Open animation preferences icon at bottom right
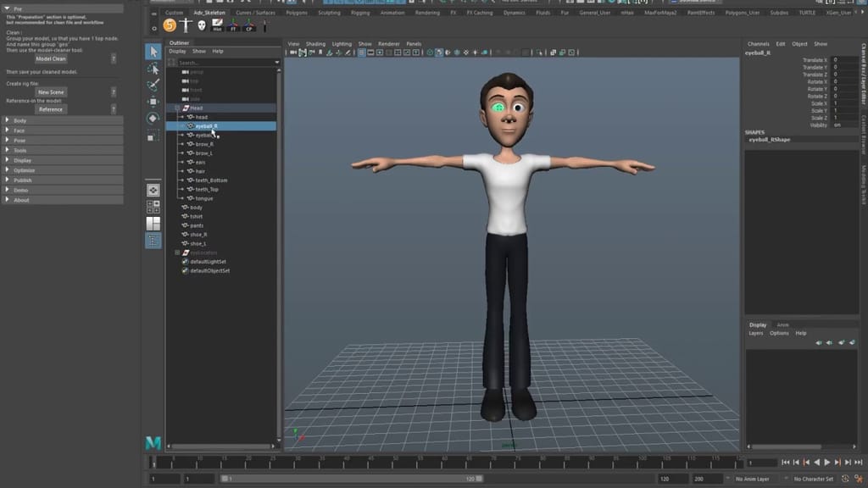 859,480
